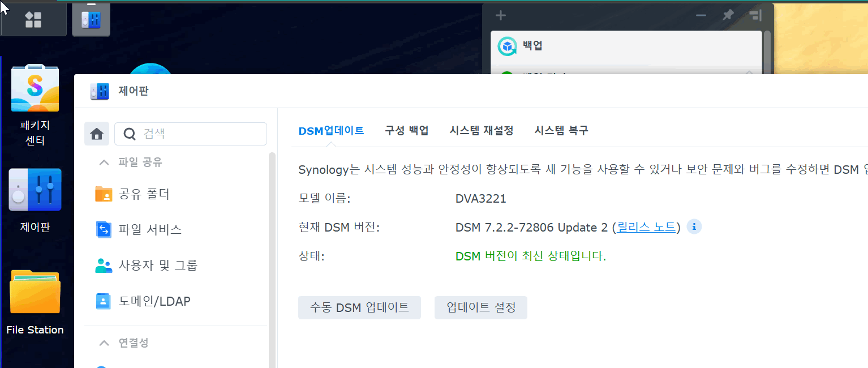Switch to the 시스템 재설정 tab
The width and height of the screenshot is (868, 368).
point(482,131)
